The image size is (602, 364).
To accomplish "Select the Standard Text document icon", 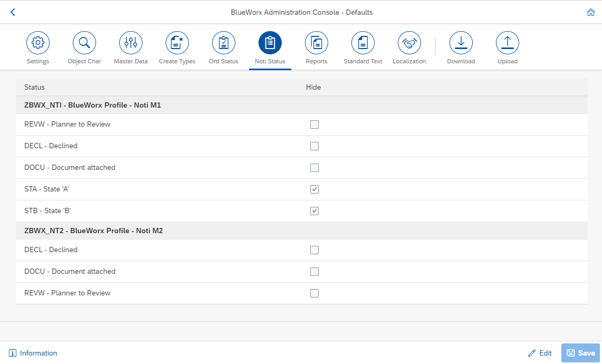I will (x=363, y=43).
